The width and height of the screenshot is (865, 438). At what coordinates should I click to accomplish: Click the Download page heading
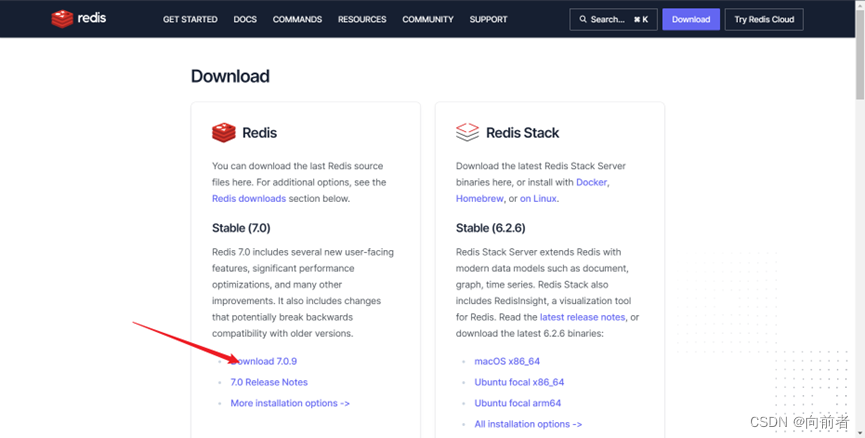pos(230,76)
